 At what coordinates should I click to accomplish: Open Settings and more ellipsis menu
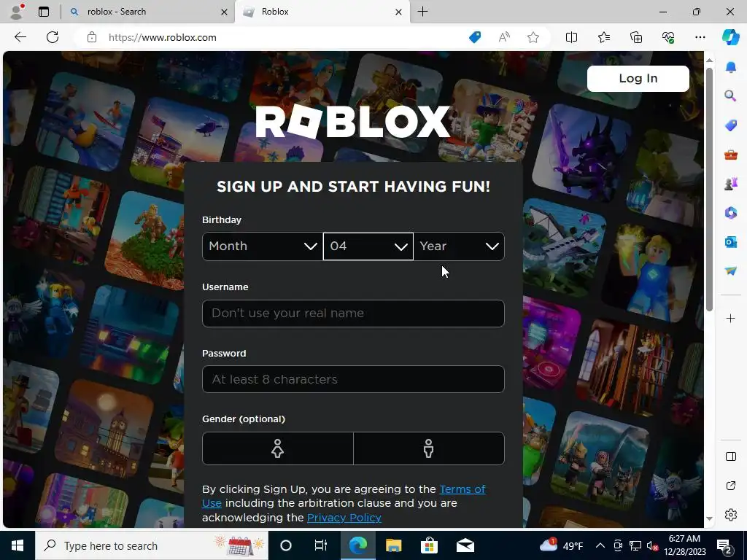pos(700,37)
